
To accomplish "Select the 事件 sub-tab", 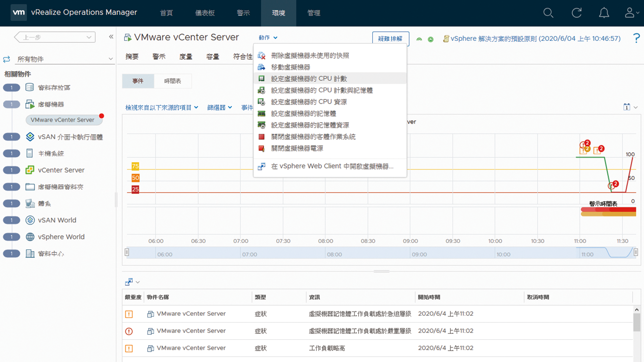I will 138,81.
